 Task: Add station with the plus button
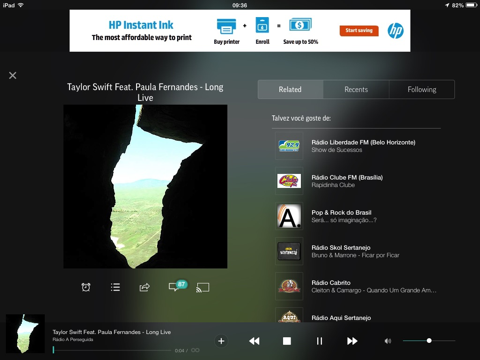[x=221, y=341]
